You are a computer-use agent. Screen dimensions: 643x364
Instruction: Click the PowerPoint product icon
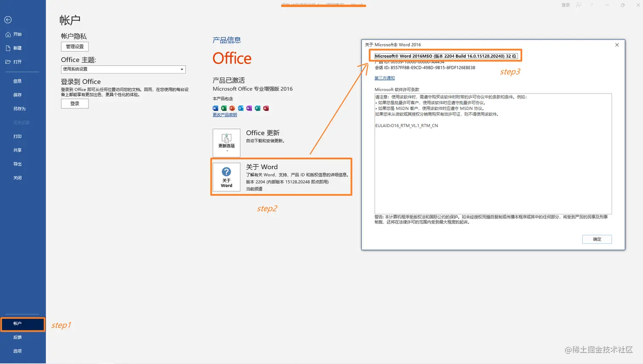[232, 108]
